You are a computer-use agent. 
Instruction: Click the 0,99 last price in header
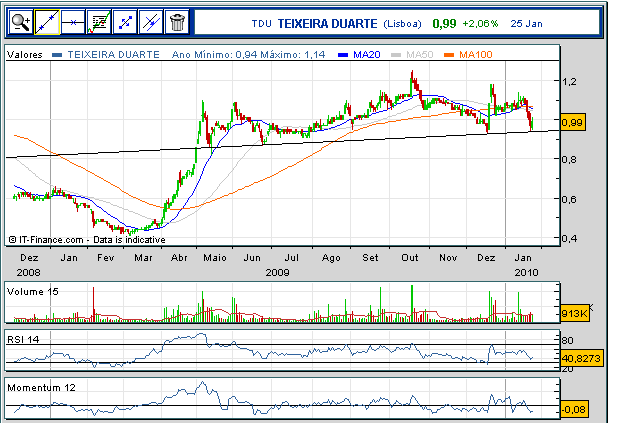[x=444, y=24]
